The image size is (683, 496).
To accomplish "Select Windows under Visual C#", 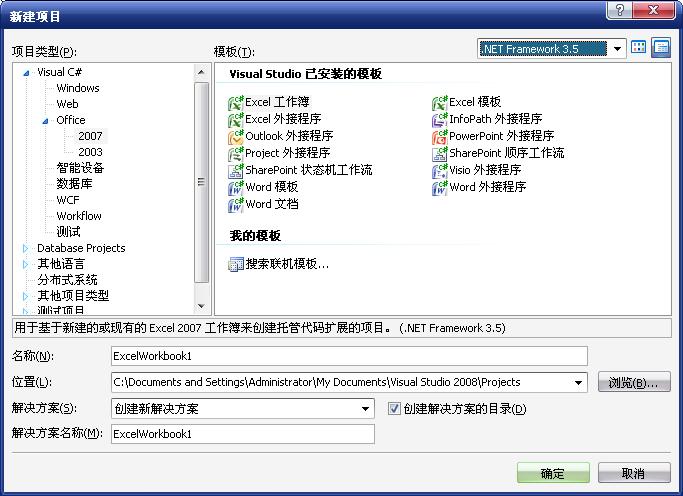I will point(78,88).
